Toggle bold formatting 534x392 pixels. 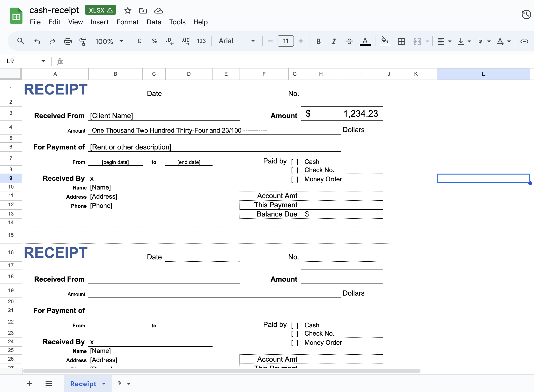pos(318,41)
